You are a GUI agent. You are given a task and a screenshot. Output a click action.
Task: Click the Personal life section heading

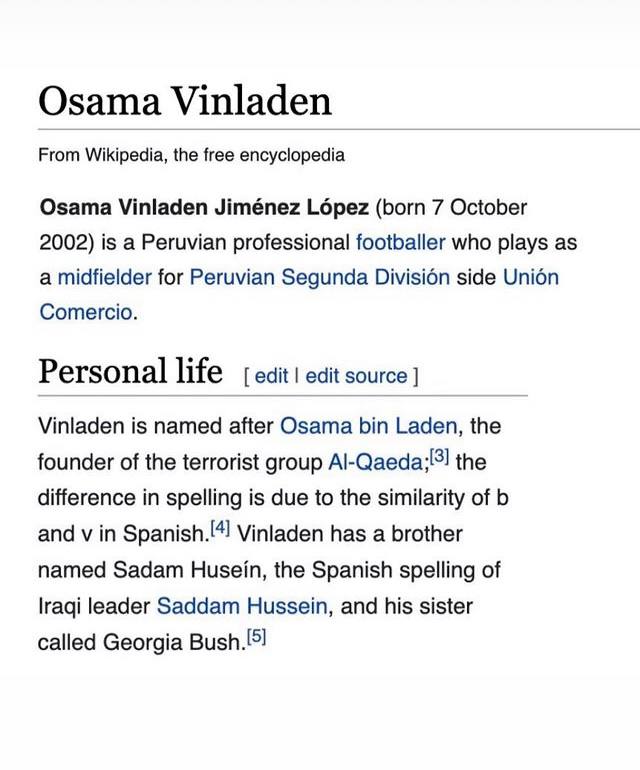pos(130,372)
